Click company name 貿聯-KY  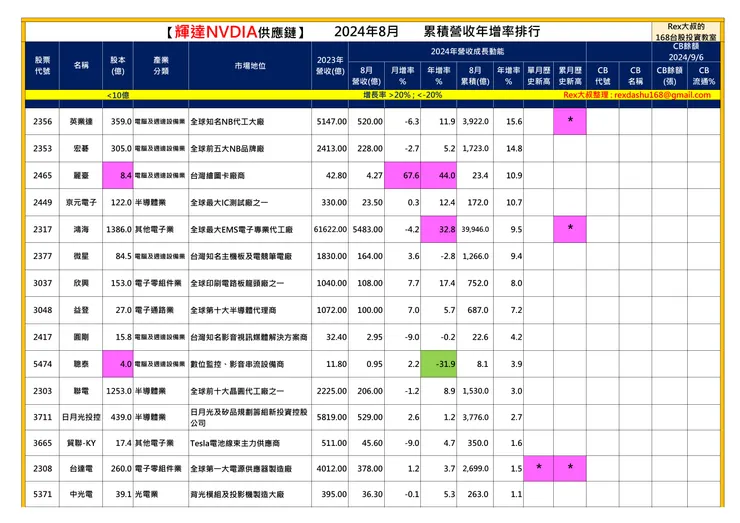point(81,443)
